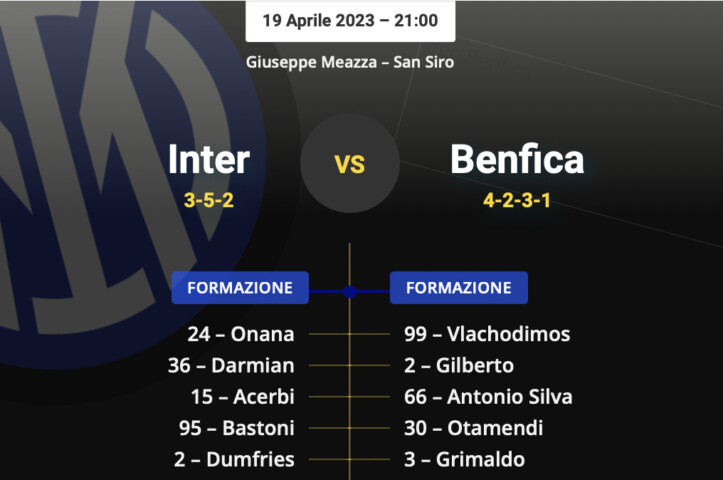723x480 pixels.
Task: Click the blue timeline center dot
Action: pyautogui.click(x=349, y=291)
